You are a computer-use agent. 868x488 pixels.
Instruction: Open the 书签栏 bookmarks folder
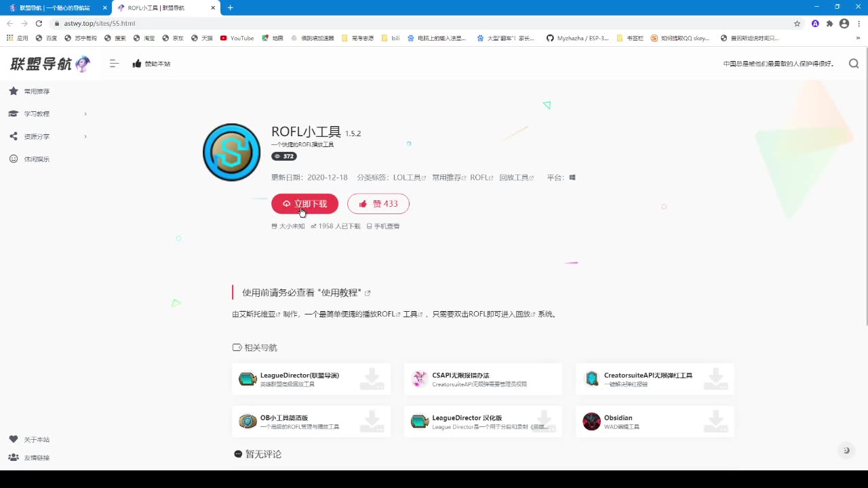[629, 38]
